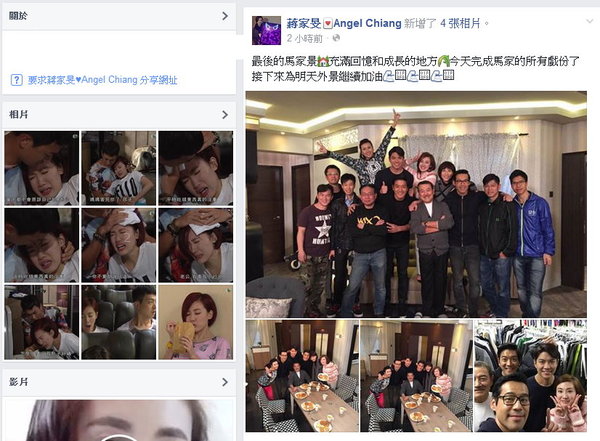Open the post author's profile picture

tap(266, 31)
